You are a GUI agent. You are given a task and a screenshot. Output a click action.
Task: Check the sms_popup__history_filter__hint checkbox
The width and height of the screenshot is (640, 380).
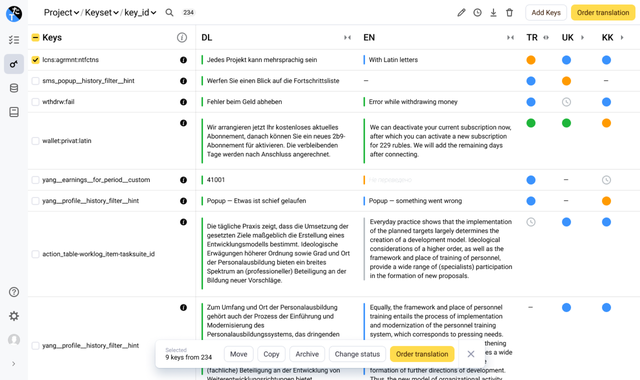pos(36,81)
